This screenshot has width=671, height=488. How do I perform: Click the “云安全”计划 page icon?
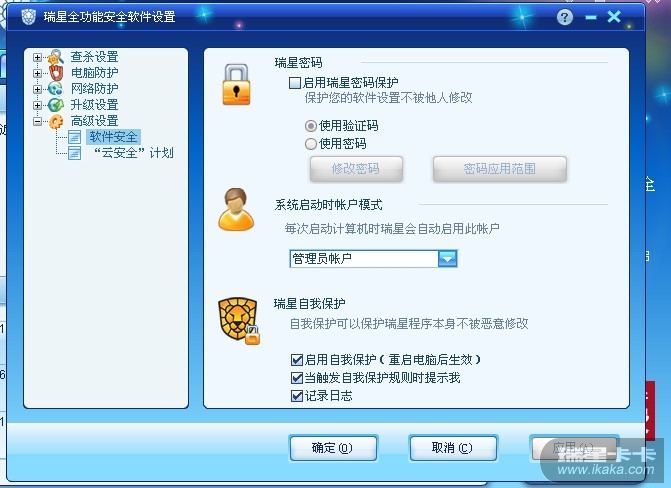coord(74,153)
